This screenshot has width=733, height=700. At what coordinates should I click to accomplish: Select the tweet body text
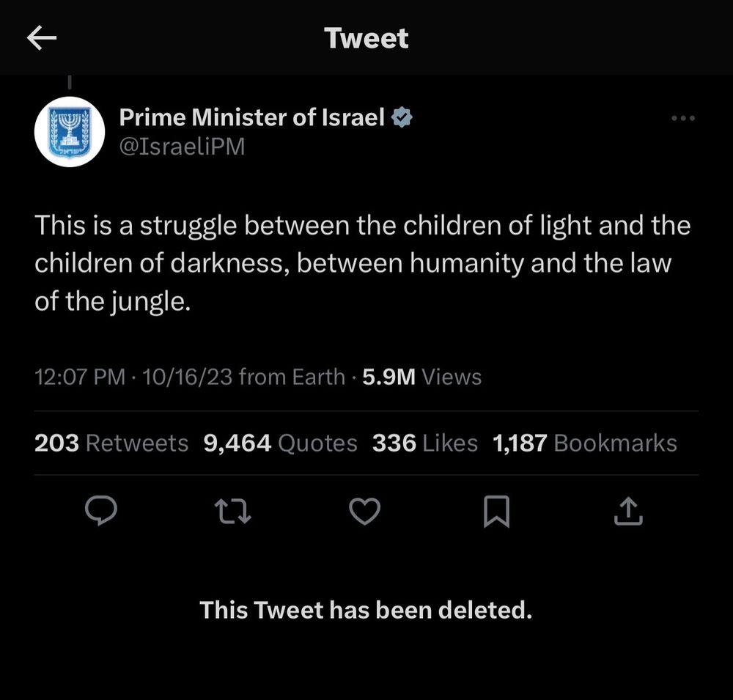click(362, 263)
